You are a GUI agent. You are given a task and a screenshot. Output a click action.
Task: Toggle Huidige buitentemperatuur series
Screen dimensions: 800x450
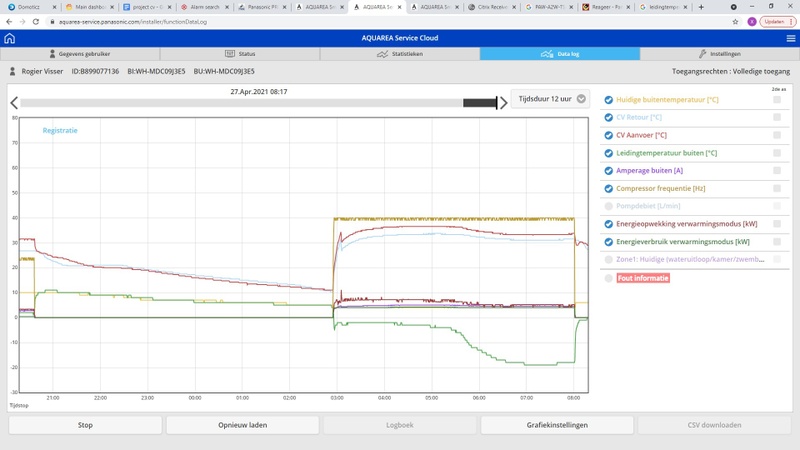[x=609, y=100]
